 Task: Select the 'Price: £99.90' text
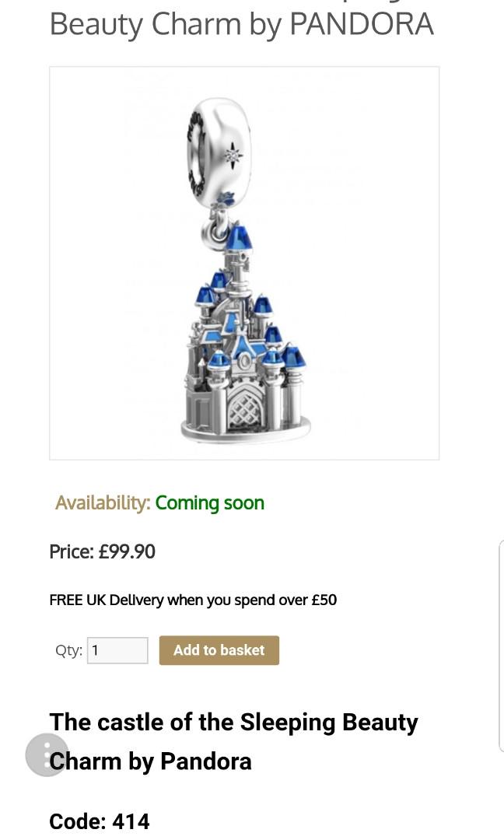click(103, 551)
